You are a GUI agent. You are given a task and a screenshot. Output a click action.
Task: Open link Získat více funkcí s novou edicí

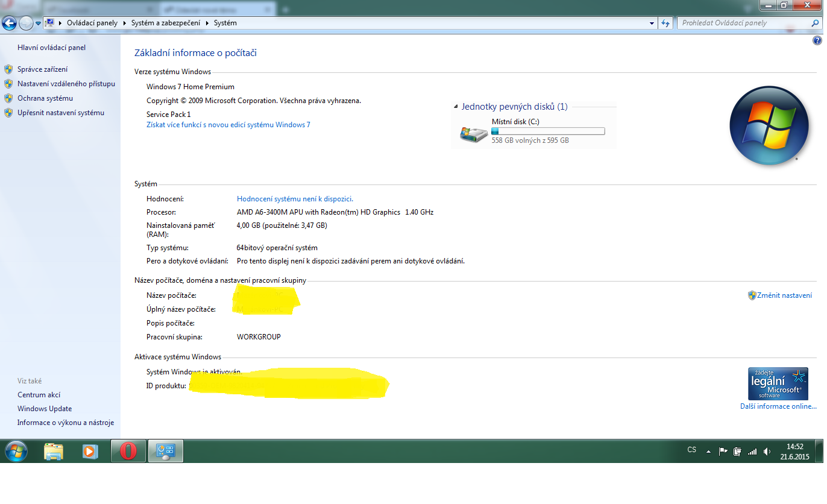[x=228, y=125]
